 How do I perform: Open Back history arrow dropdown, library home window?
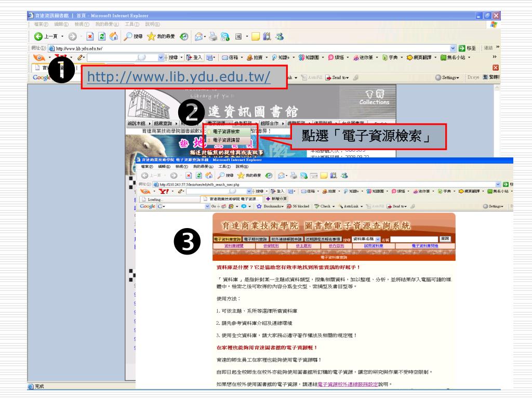coord(62,36)
